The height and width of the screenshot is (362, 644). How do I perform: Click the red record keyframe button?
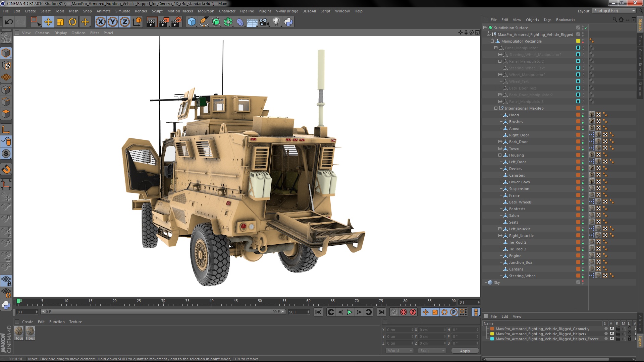click(x=404, y=312)
